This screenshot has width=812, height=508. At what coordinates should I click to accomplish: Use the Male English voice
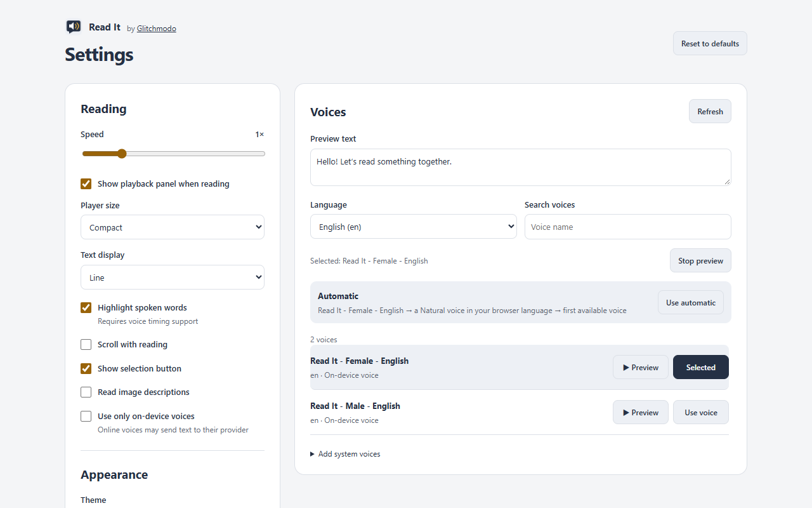701,412
